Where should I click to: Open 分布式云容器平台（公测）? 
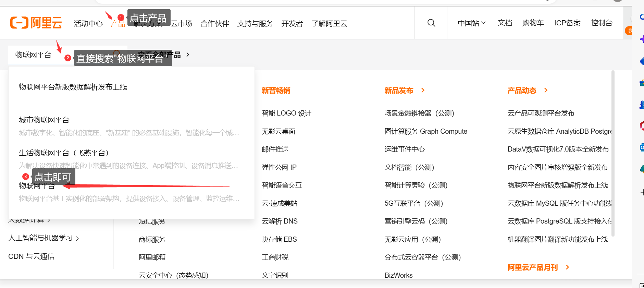coord(423,257)
